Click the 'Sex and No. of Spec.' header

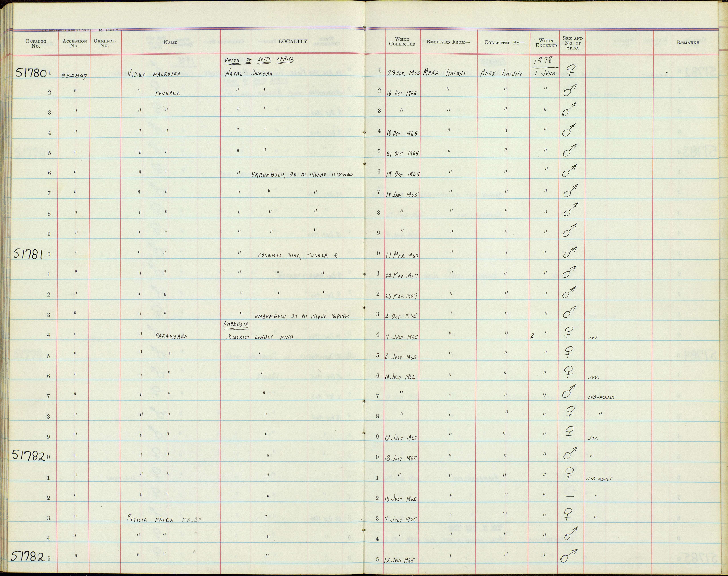pyautogui.click(x=573, y=43)
